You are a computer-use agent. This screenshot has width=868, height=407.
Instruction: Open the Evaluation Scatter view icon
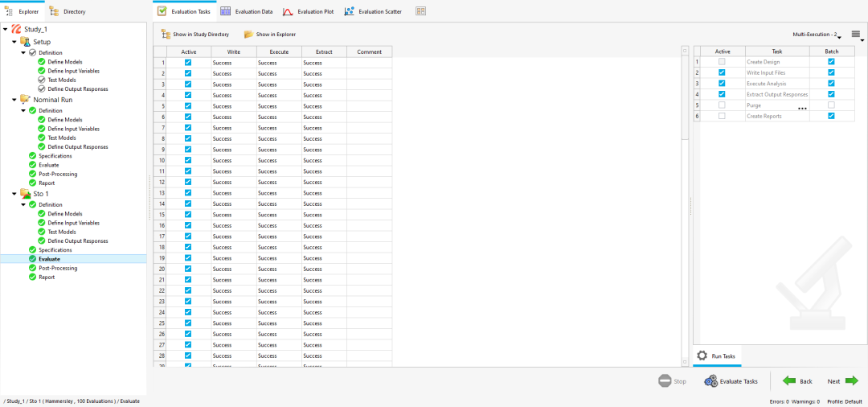tap(350, 11)
